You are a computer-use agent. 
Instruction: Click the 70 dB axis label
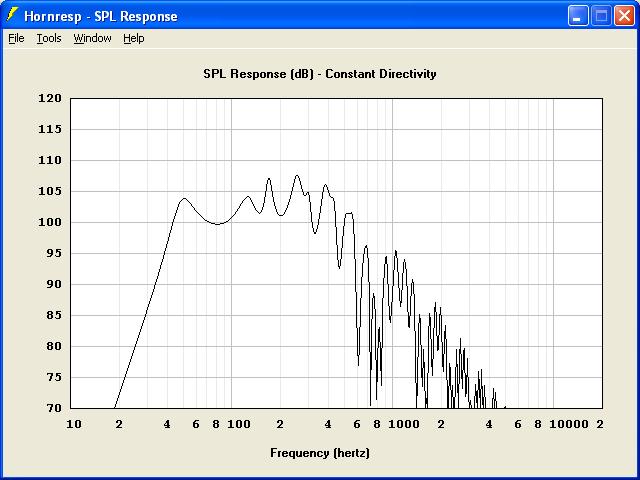53,408
